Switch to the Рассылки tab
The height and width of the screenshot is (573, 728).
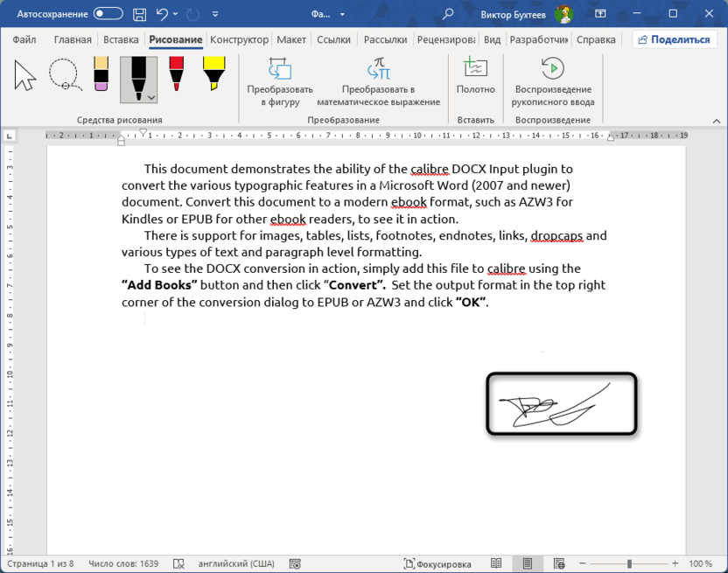click(385, 40)
